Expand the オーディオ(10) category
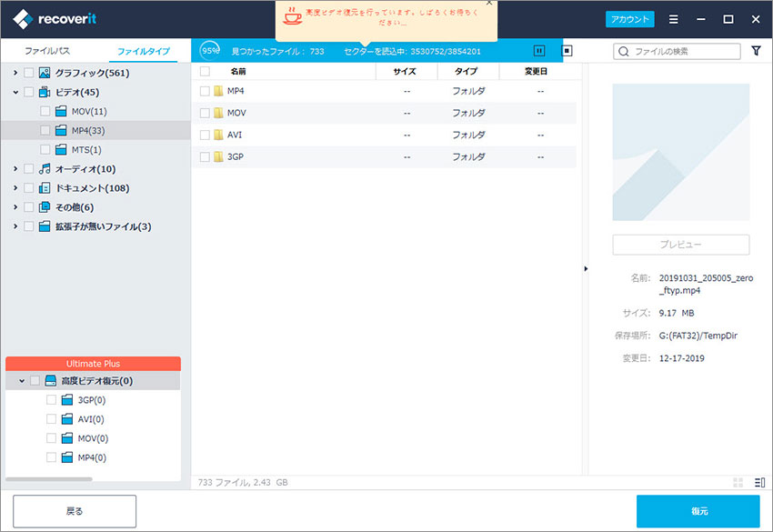 click(x=15, y=168)
